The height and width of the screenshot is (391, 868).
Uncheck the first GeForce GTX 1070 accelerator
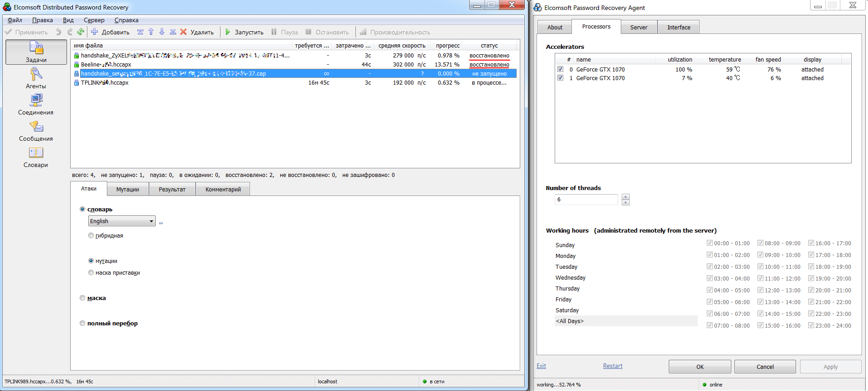[x=560, y=69]
